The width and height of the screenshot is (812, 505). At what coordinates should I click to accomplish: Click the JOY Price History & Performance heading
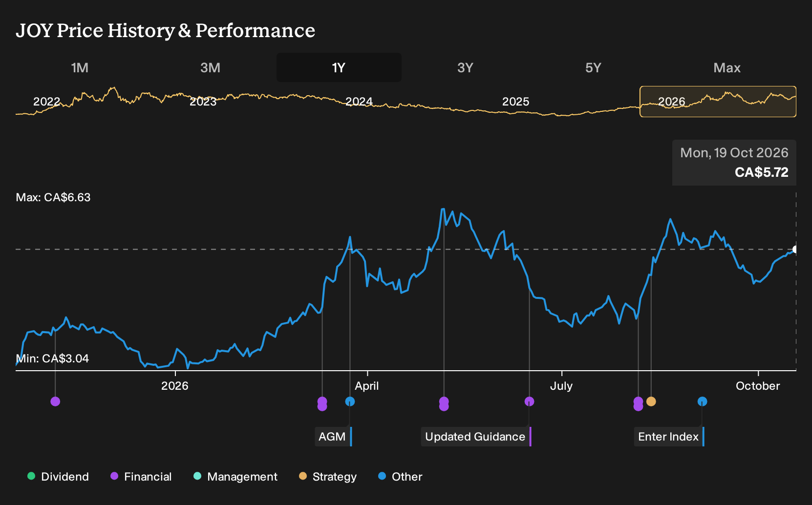pyautogui.click(x=166, y=30)
